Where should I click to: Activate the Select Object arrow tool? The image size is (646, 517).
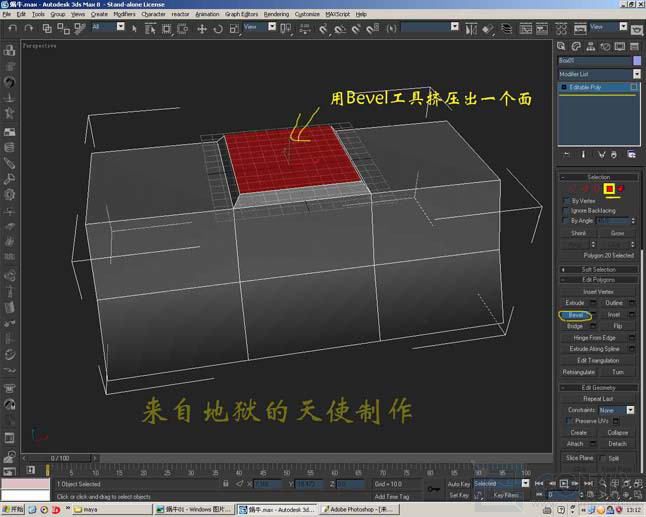[x=134, y=28]
